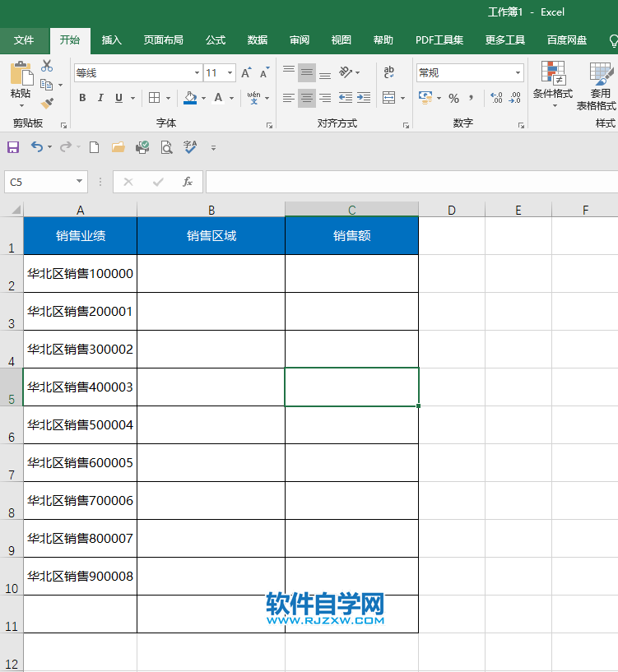Toggle Italic formatting
This screenshot has height=672, width=618.
[100, 98]
